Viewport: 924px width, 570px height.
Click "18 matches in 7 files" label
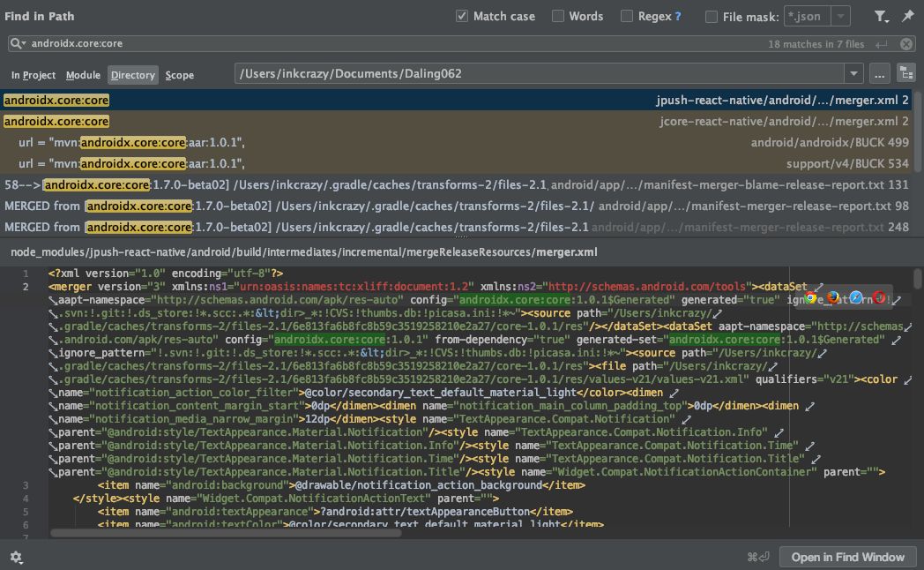(816, 44)
